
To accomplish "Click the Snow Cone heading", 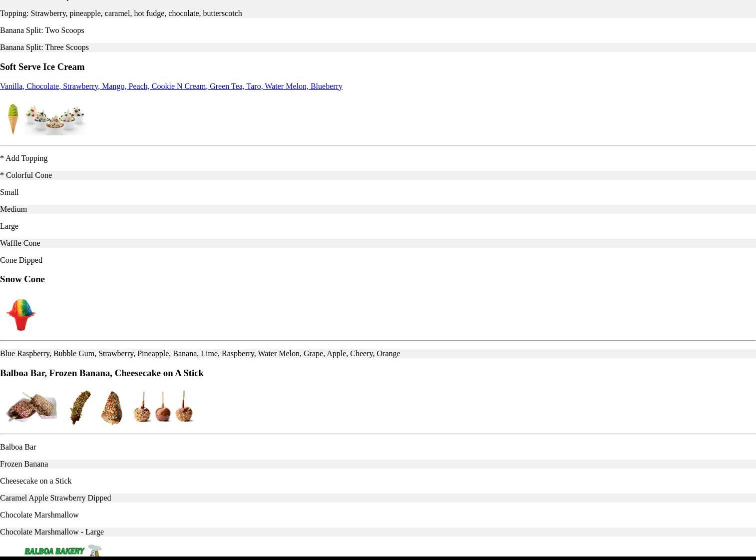I will pyautogui.click(x=22, y=279).
